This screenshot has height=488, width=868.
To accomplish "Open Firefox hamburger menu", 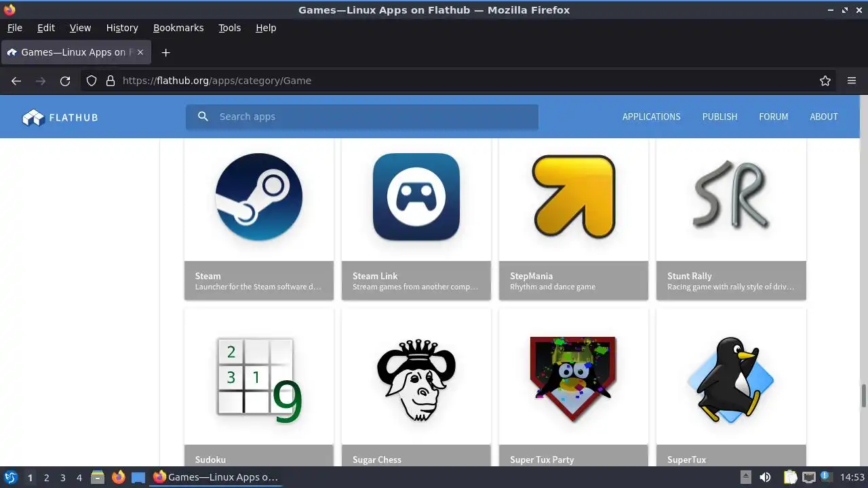I will click(x=852, y=81).
